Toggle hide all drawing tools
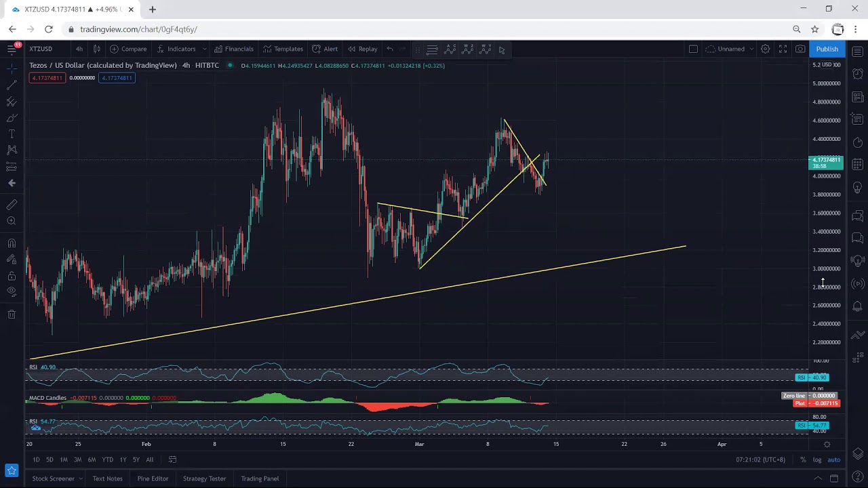The image size is (868, 488). [12, 292]
